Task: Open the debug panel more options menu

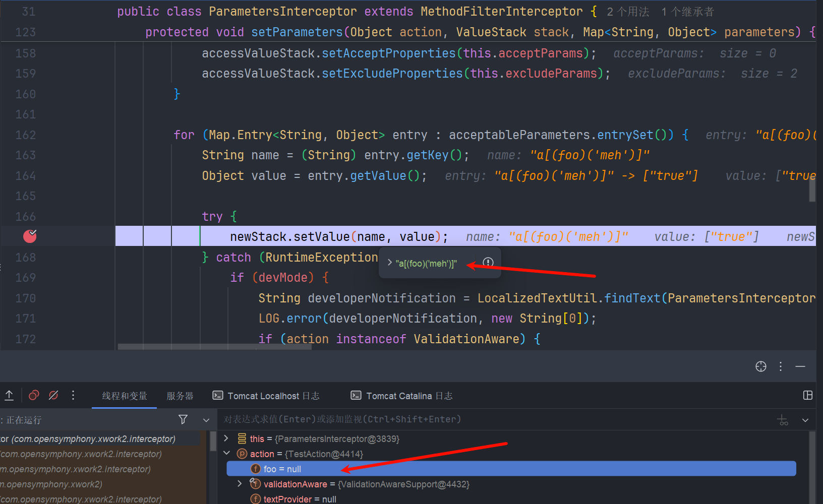Action: click(781, 366)
